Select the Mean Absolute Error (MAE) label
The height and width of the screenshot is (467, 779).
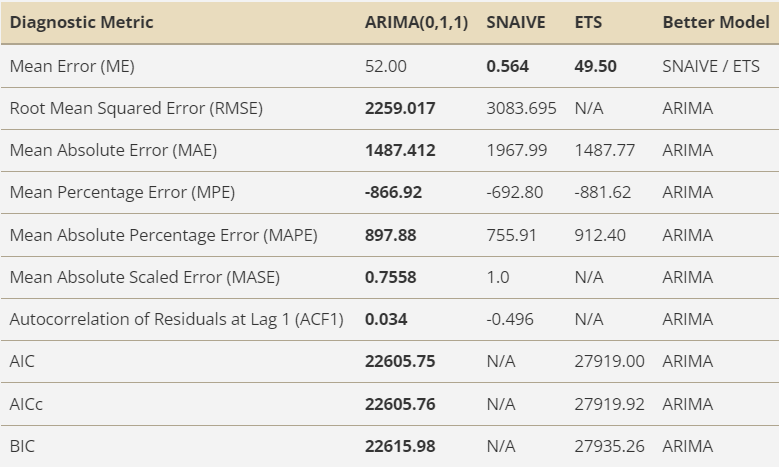(113, 151)
